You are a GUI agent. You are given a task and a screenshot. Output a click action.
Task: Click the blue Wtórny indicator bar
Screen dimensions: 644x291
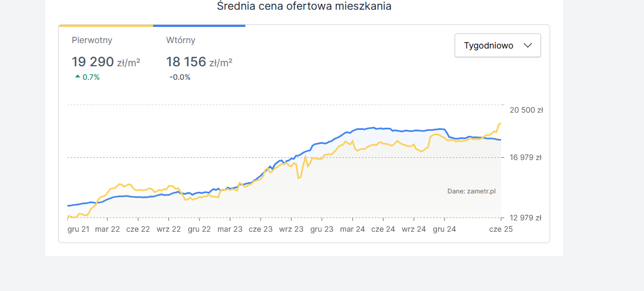(199, 25)
